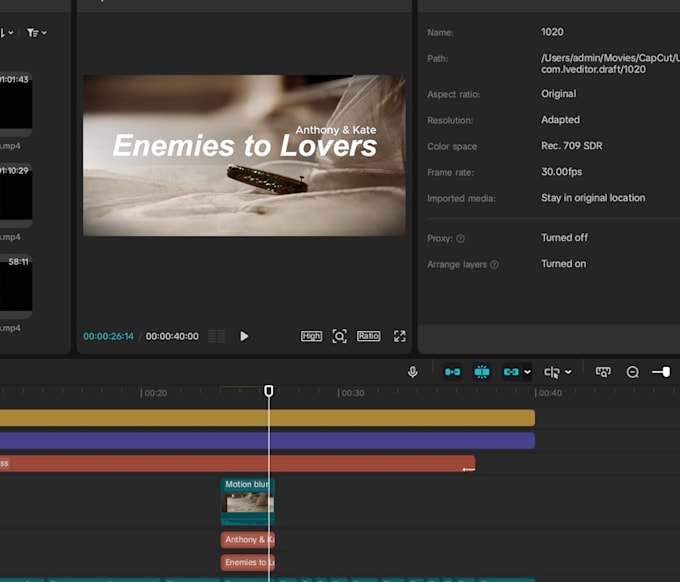Enter fullscreen preview mode
Screen dimensions: 680x582
coord(399,336)
